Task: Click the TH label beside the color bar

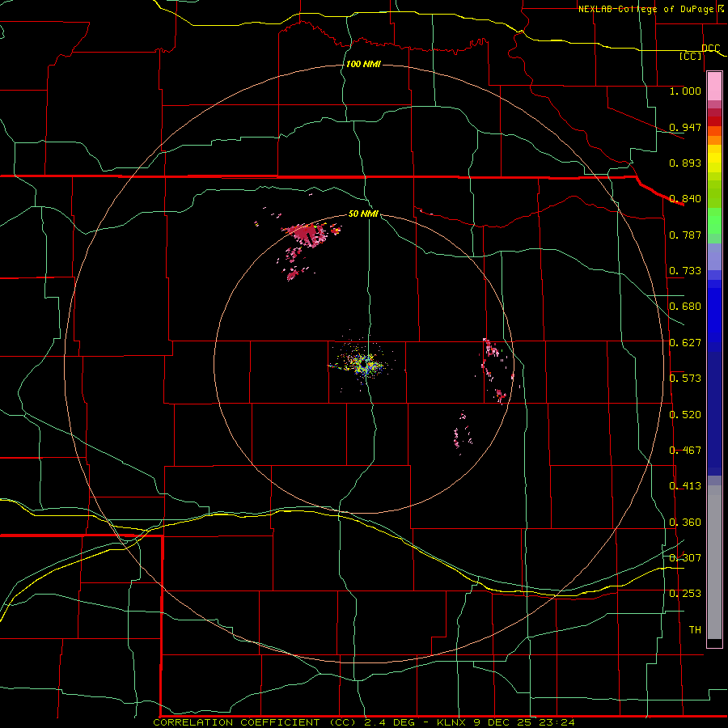Action: click(695, 630)
